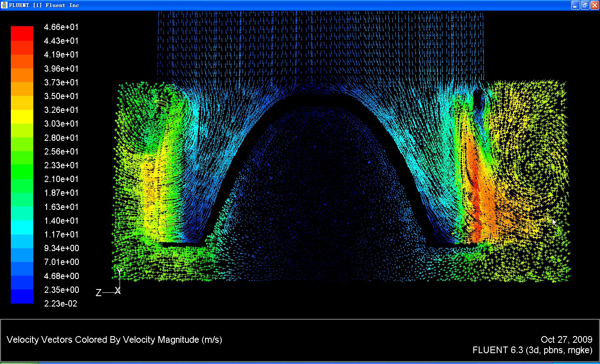Restore down the FLUENT graphics window
600x364 pixels.
585,5
